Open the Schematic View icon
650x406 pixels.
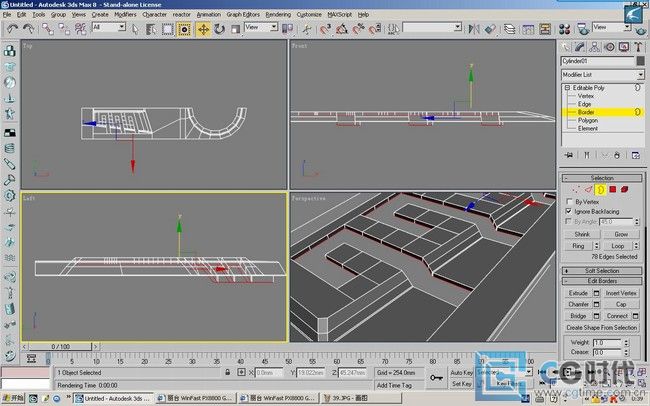(x=545, y=29)
